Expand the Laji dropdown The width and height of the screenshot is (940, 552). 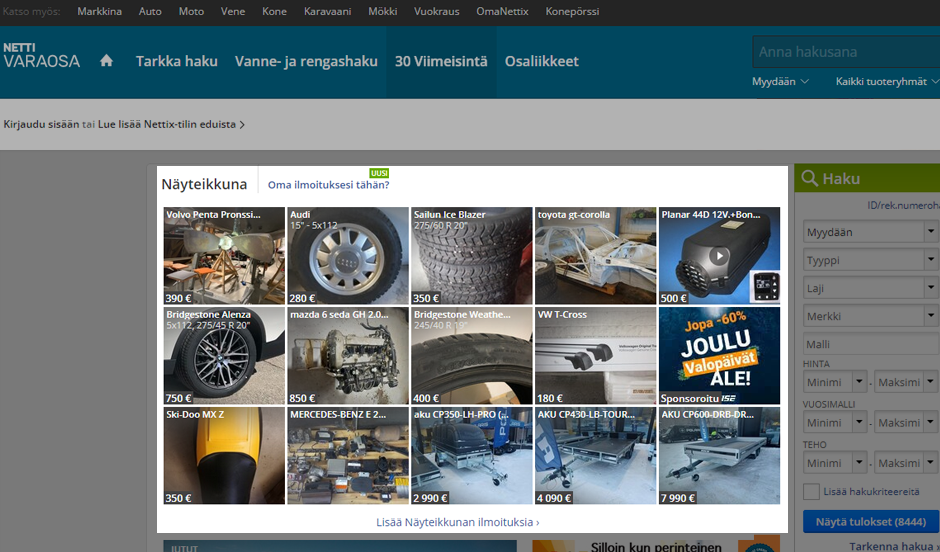pyautogui.click(x=870, y=288)
